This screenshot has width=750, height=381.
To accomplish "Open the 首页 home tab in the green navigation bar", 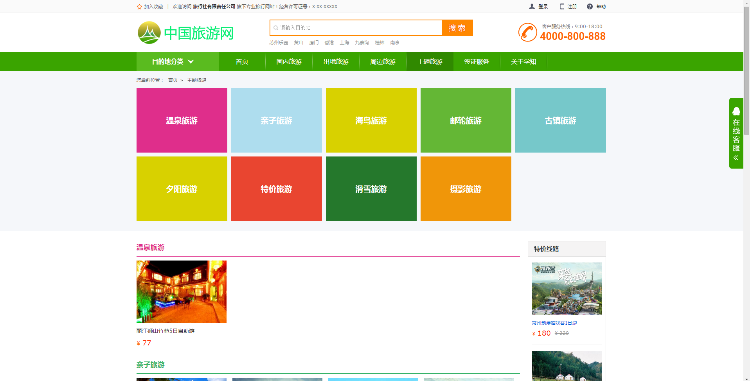I will [242, 62].
